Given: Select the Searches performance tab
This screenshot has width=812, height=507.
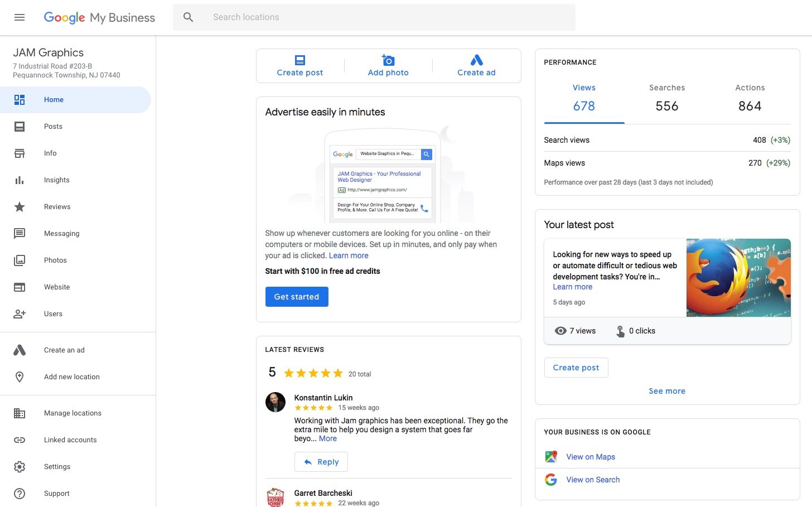Looking at the screenshot, I should click(x=667, y=98).
